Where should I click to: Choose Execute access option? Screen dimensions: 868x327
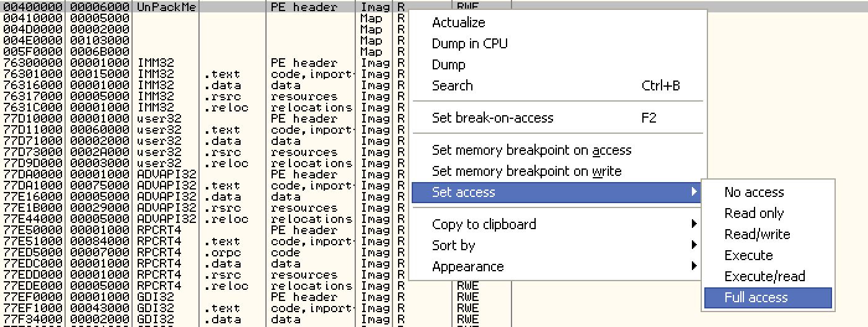pyautogui.click(x=748, y=256)
